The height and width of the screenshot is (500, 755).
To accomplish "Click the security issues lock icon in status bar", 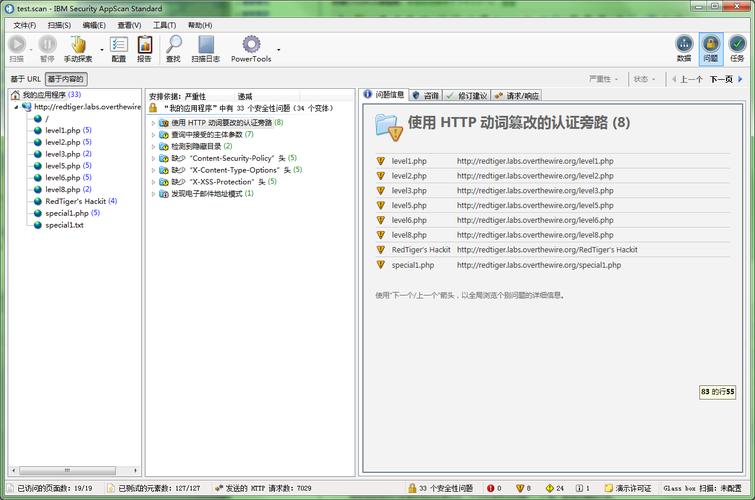I will (x=412, y=488).
